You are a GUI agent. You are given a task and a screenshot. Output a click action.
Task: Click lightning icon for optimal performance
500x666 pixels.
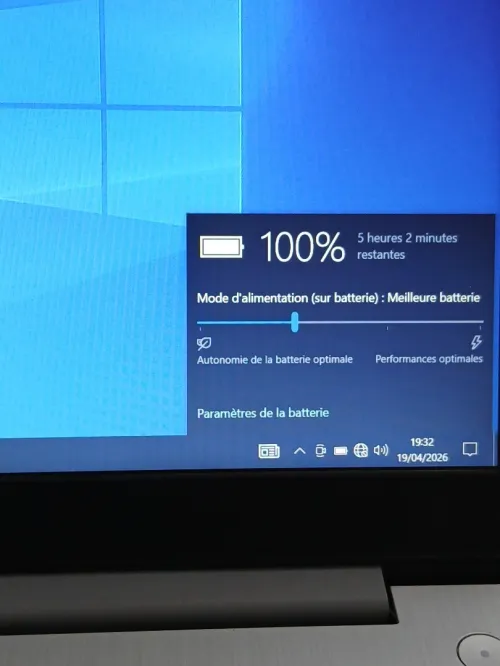click(x=476, y=342)
